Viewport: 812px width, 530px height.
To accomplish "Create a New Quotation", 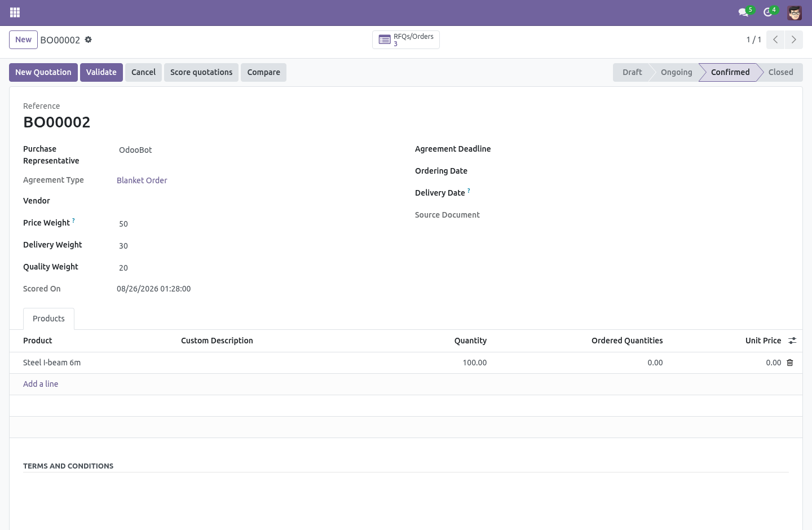I will [x=43, y=72].
